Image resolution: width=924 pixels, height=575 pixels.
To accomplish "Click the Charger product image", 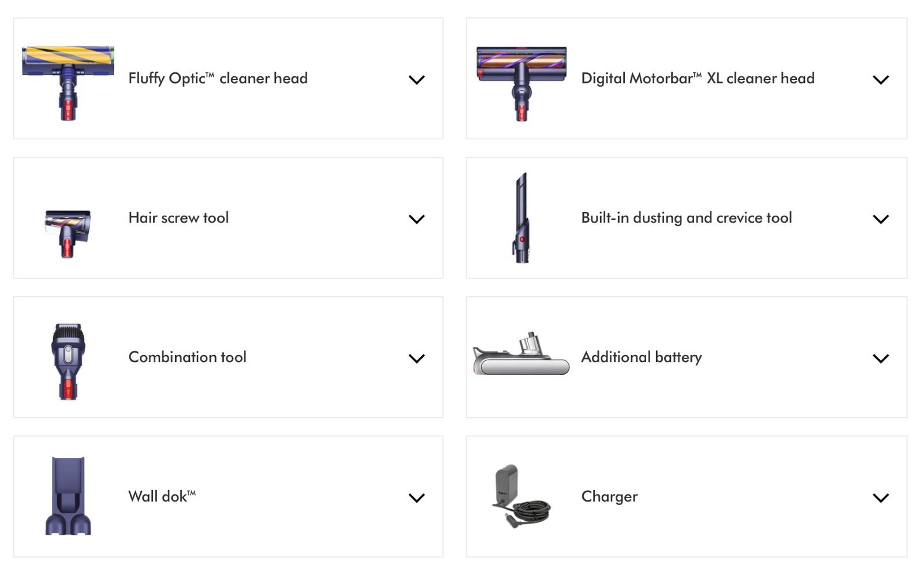I will (521, 496).
